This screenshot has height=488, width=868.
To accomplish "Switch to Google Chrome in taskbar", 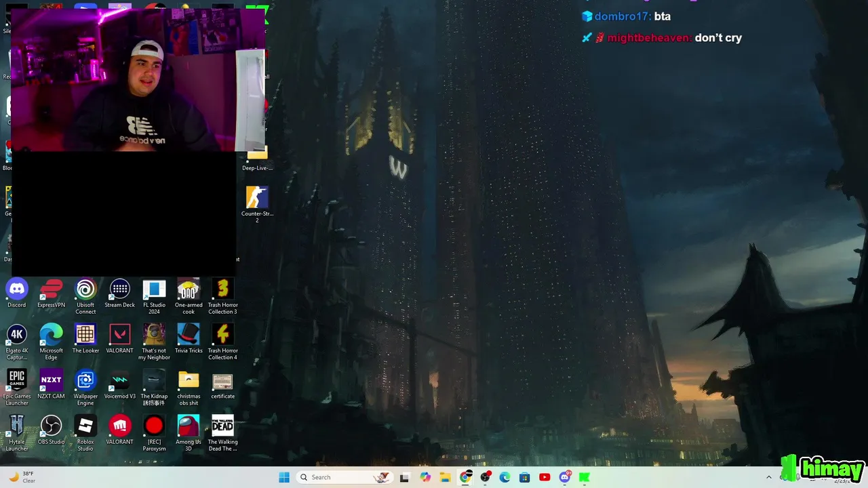I will pos(465,477).
